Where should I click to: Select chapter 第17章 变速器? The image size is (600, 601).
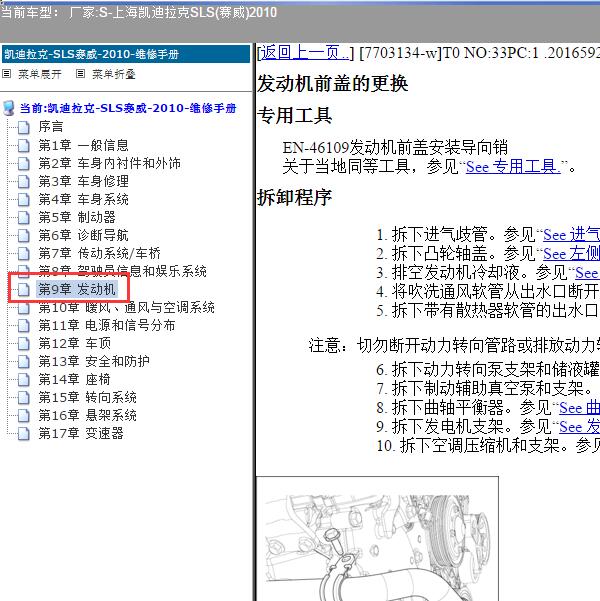point(81,434)
